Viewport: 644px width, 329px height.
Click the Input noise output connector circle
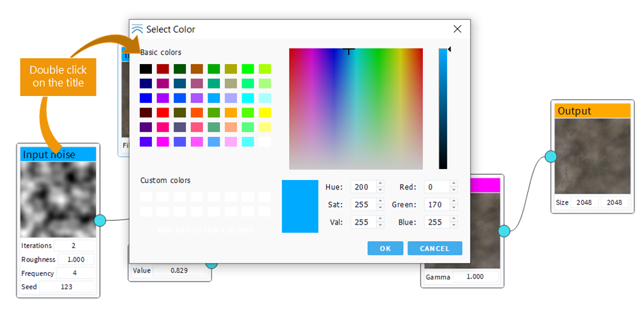tap(100, 220)
